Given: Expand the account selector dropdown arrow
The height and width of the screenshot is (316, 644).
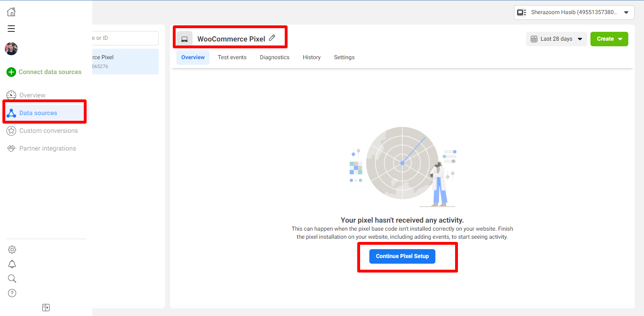Looking at the screenshot, I should (626, 12).
